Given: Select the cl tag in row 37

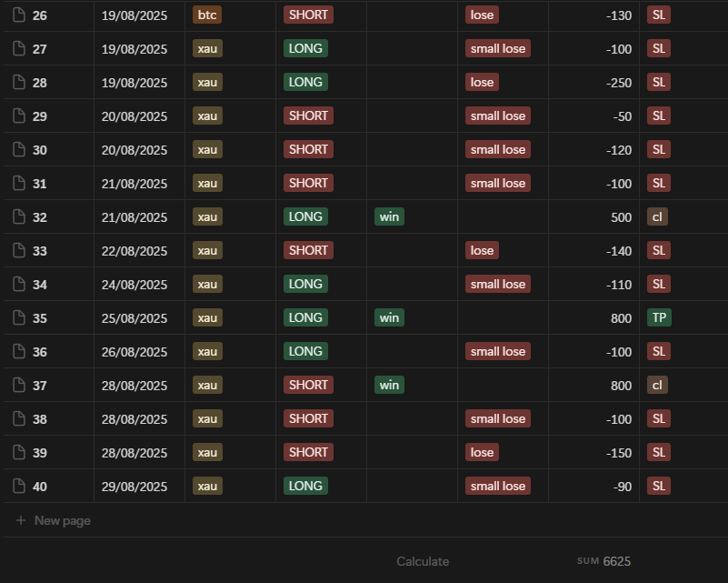Looking at the screenshot, I should coord(657,386).
